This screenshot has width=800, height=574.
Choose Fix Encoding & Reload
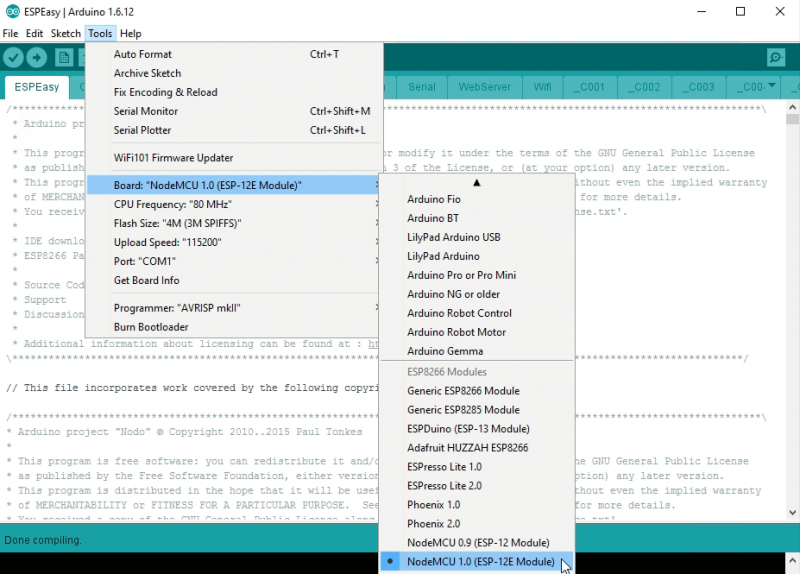tap(235, 92)
